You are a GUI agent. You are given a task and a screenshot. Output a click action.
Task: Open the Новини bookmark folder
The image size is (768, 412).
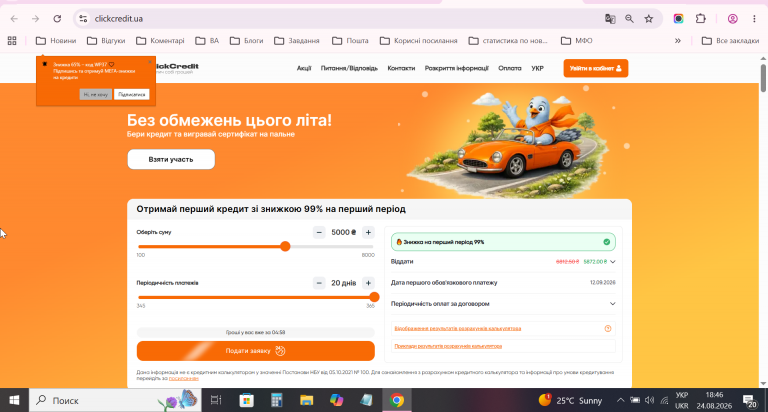point(56,41)
